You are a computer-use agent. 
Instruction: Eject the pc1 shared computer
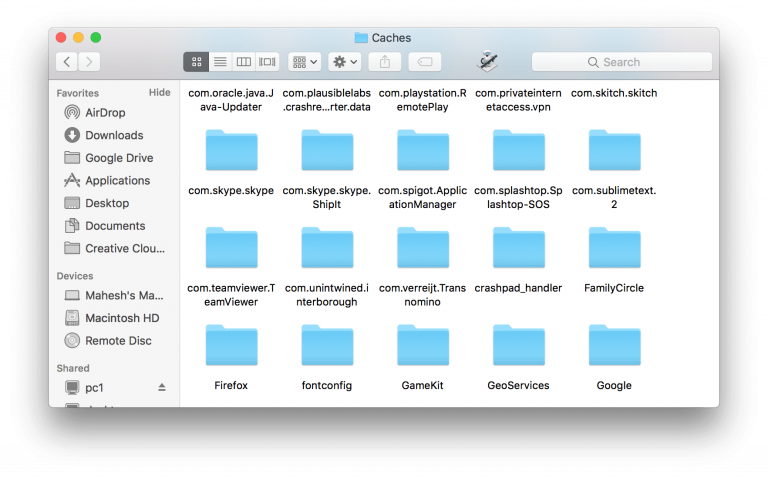pos(162,387)
